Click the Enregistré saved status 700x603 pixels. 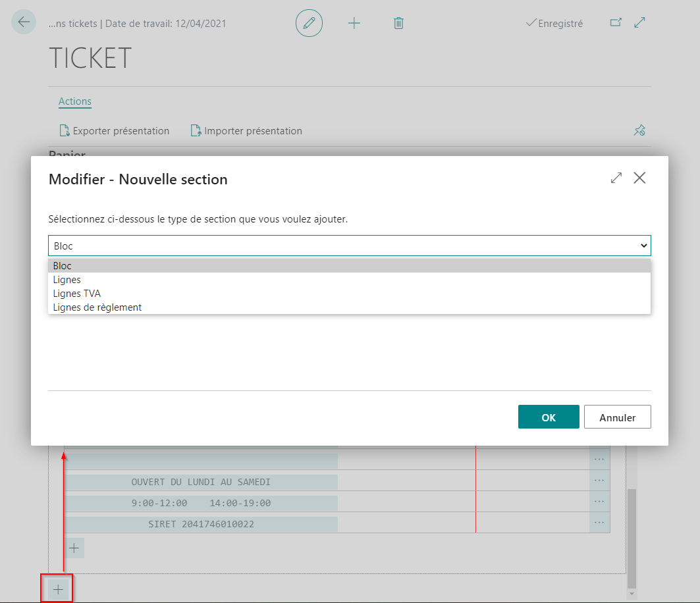[x=554, y=23]
